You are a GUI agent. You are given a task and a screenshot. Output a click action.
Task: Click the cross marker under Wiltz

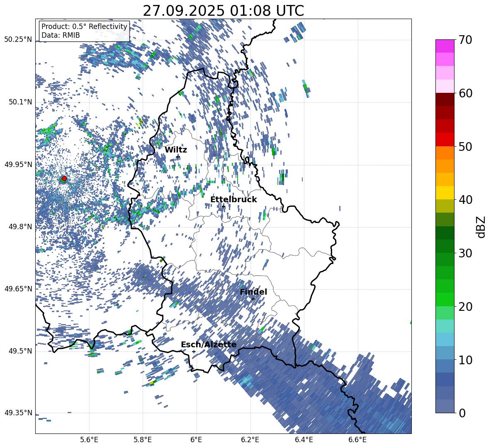click(x=178, y=156)
